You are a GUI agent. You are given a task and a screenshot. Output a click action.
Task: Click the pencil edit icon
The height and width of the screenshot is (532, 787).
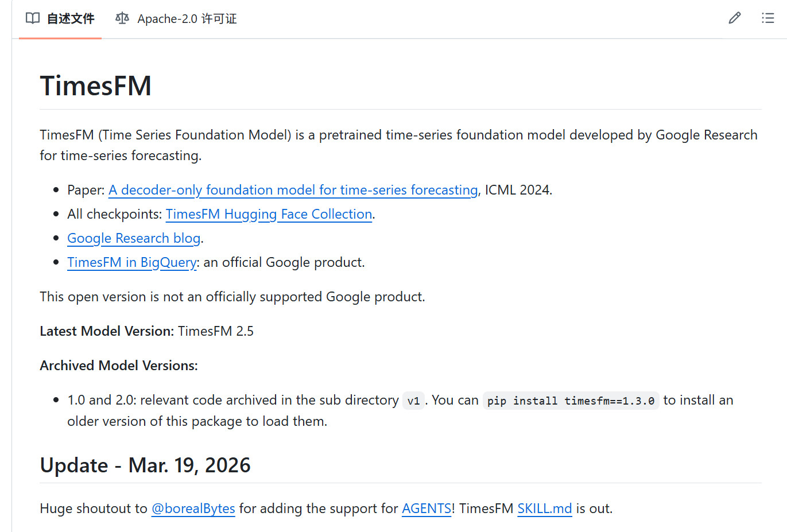[x=734, y=18]
